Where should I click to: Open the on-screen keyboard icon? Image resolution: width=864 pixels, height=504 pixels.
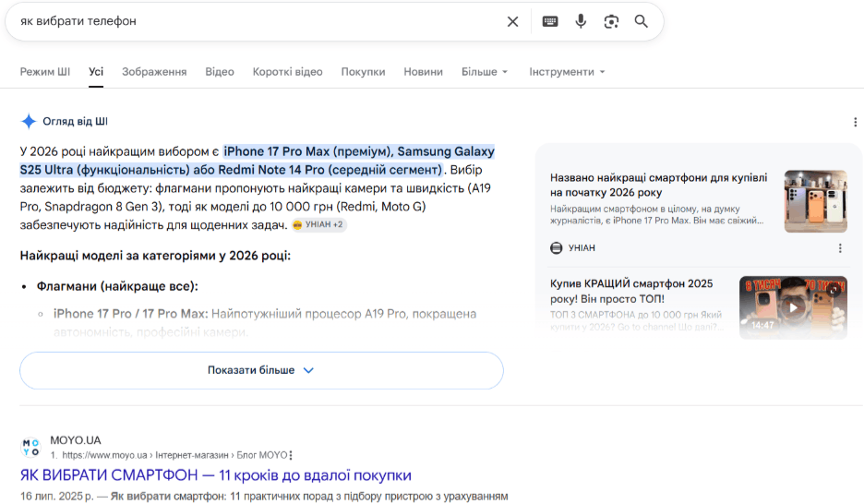550,21
